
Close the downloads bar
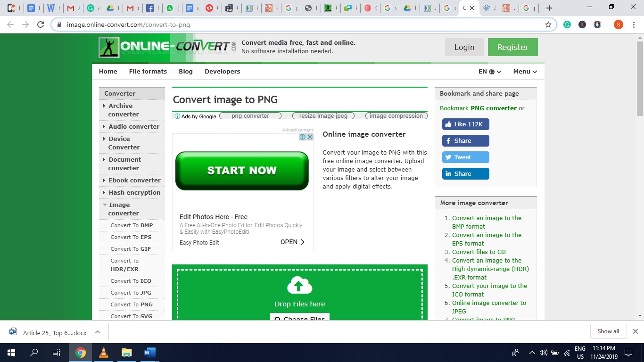pos(635,331)
